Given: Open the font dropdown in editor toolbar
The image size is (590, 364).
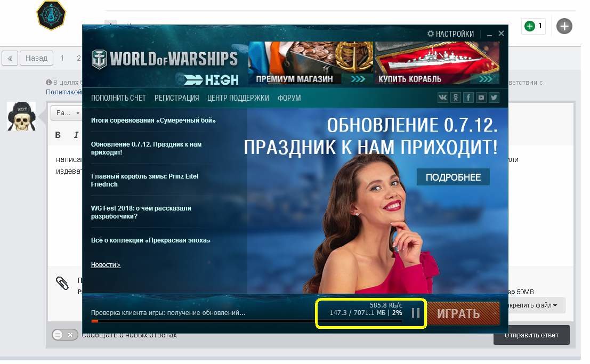Looking at the screenshot, I should click(67, 113).
